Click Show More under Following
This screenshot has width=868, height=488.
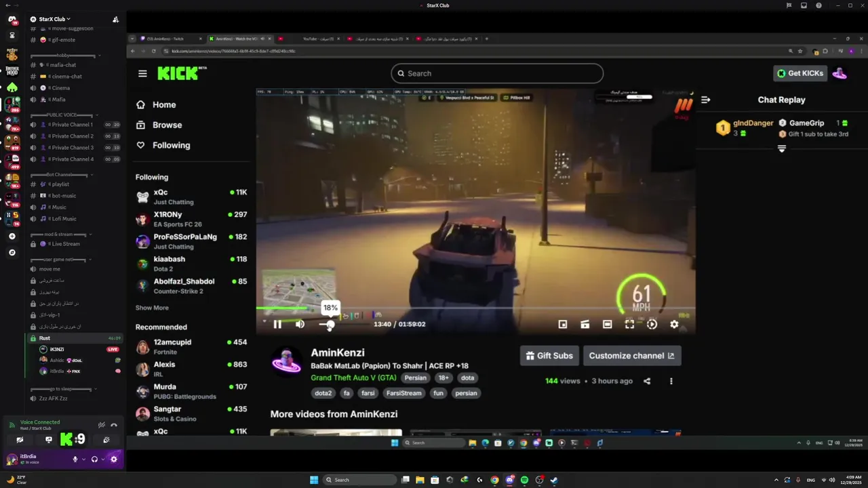tap(152, 308)
